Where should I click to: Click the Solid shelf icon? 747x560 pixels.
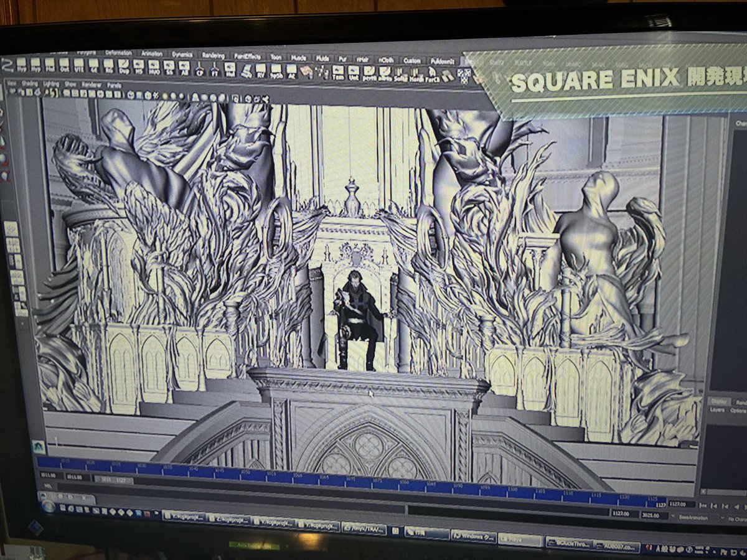(x=400, y=73)
